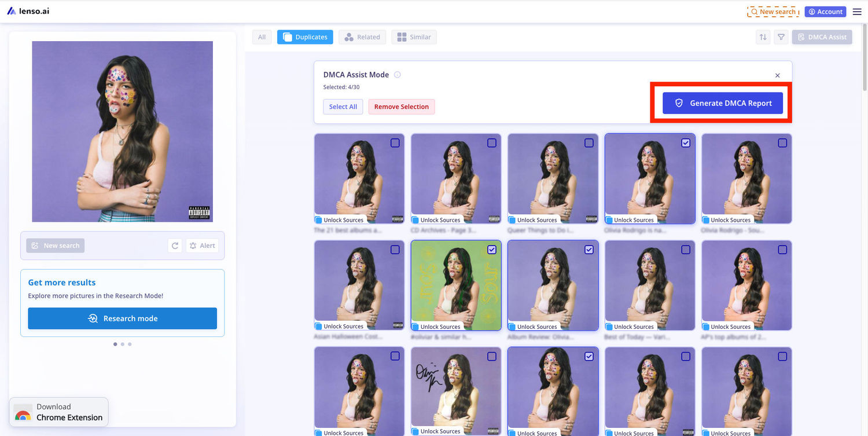This screenshot has height=436, width=868.
Task: Click the Alert bell button
Action: [202, 246]
